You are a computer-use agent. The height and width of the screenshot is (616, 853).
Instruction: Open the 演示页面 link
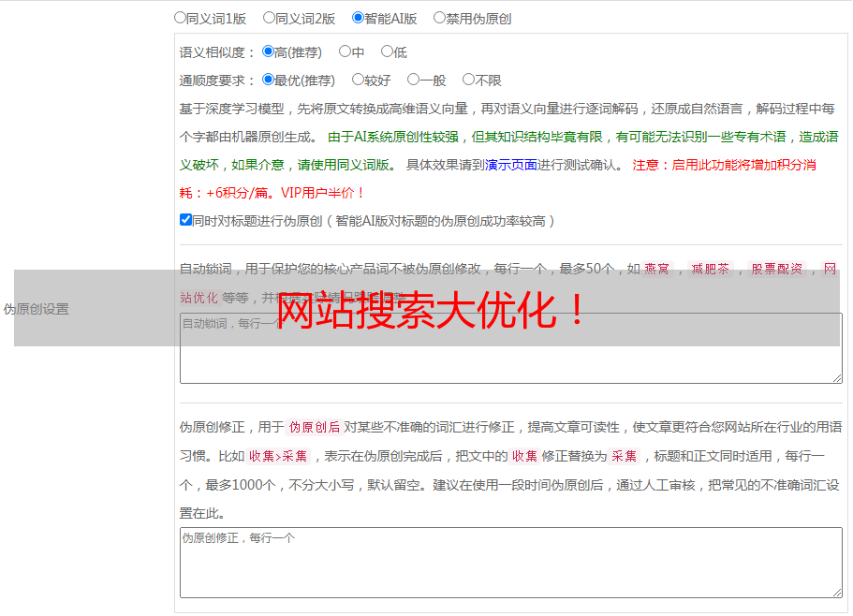tap(510, 165)
